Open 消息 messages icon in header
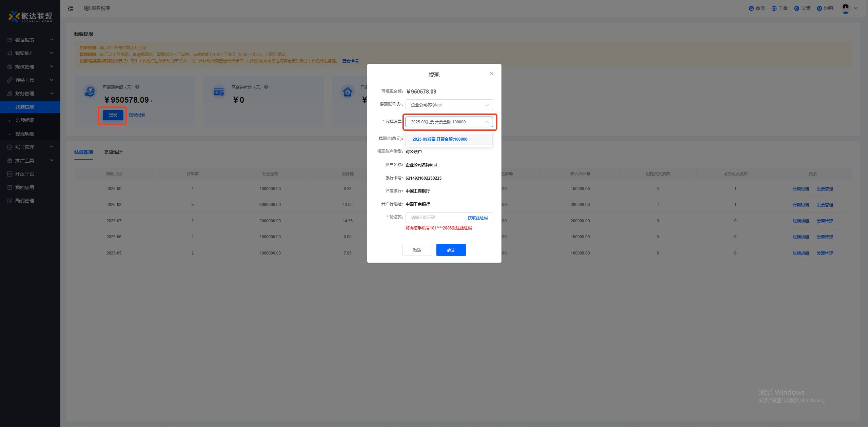The image size is (868, 427). (819, 8)
